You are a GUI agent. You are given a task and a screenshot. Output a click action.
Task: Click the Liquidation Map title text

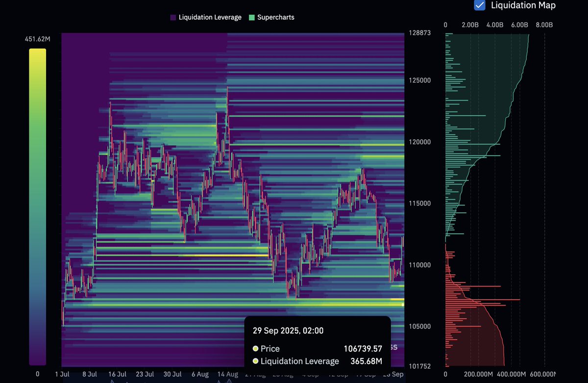coord(522,5)
